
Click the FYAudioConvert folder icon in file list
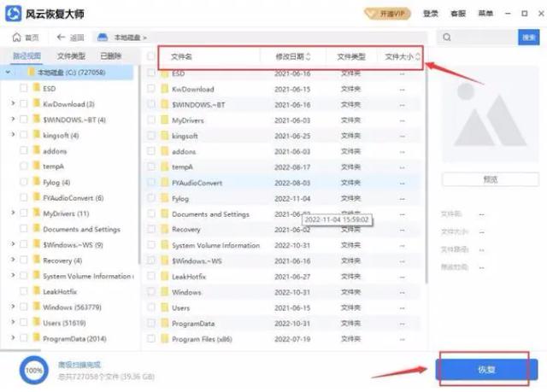coord(164,183)
